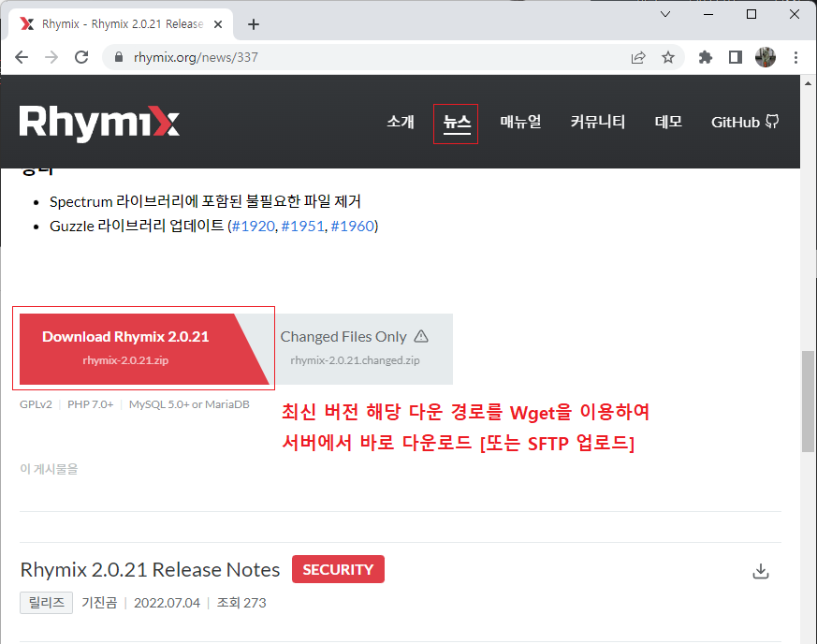
Task: Click the 이 게시물을 text link
Action: coord(49,469)
